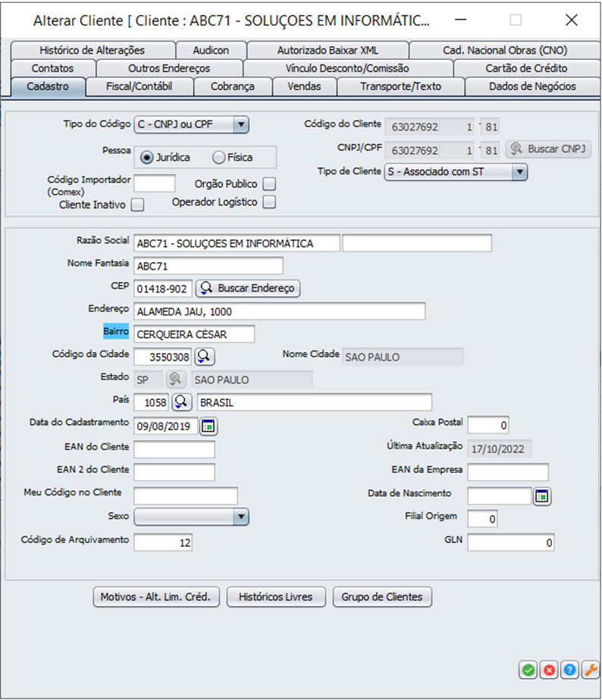Image resolution: width=602 pixels, height=700 pixels.
Task: Search city code with magnifier icon
Action: 204,357
